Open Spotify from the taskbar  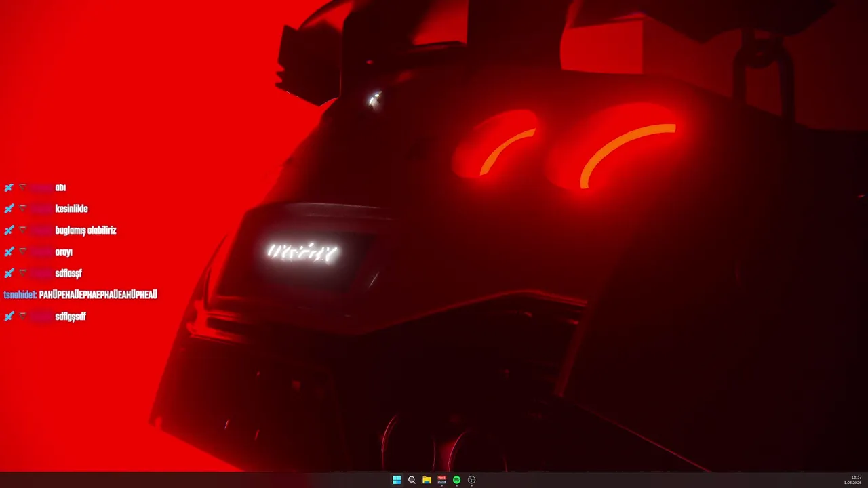tap(456, 480)
